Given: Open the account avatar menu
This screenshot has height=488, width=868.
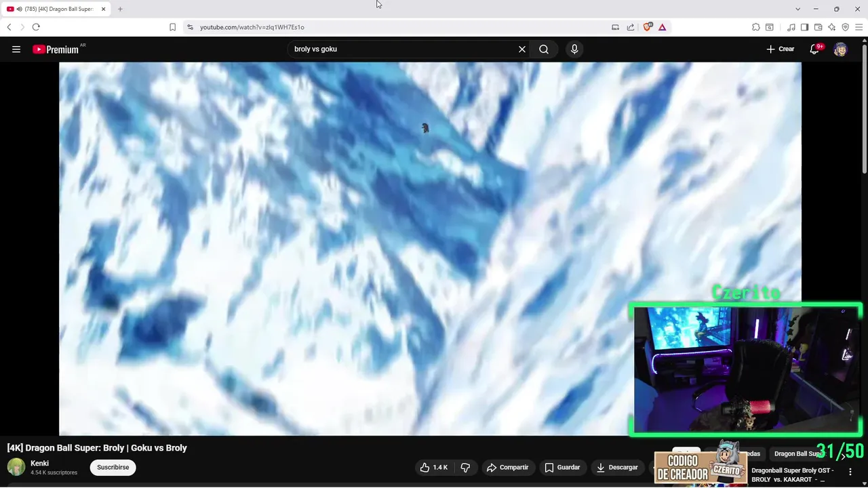Looking at the screenshot, I should 840,49.
